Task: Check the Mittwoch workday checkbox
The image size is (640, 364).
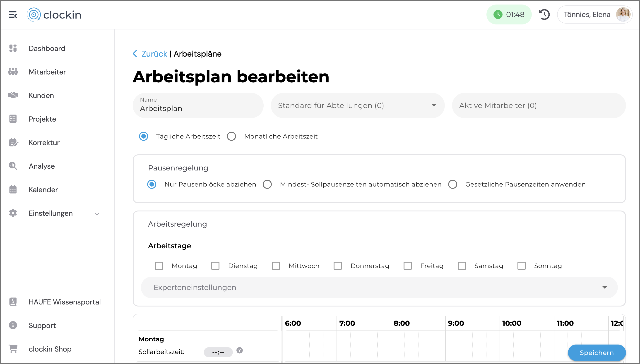Action: (276, 266)
